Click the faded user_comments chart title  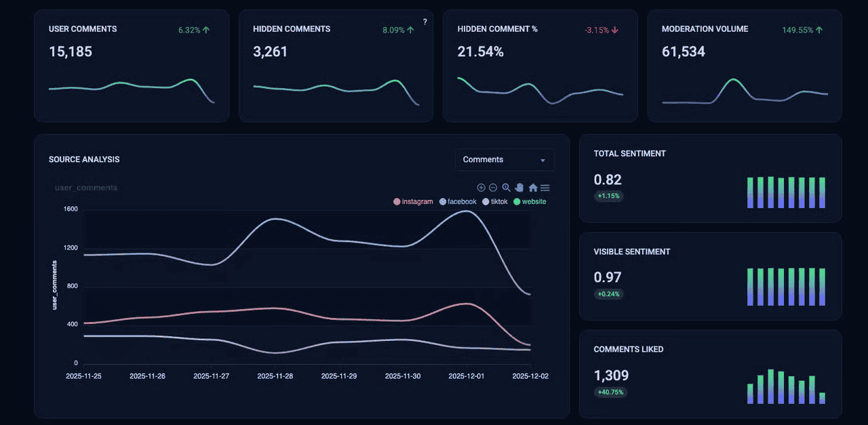(86, 188)
